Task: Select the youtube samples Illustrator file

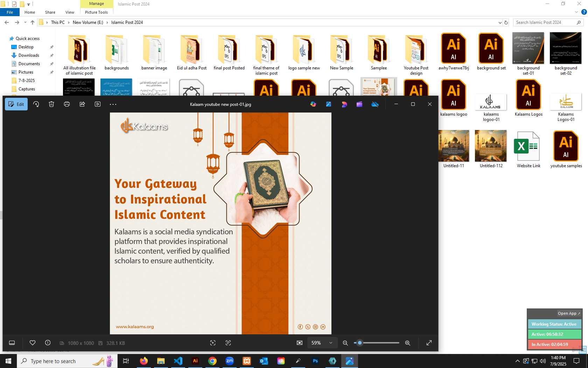Action: tap(566, 150)
